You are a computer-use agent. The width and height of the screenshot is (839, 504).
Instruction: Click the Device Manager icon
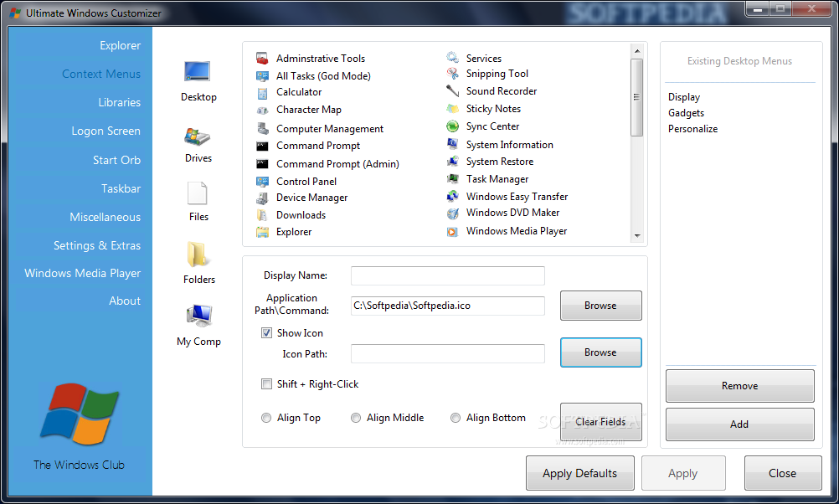click(x=262, y=198)
